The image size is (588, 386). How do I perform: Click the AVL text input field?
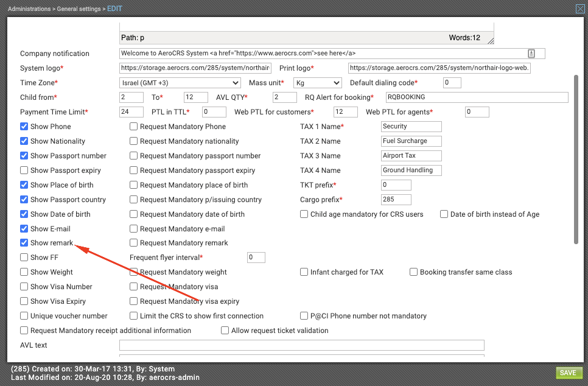302,345
